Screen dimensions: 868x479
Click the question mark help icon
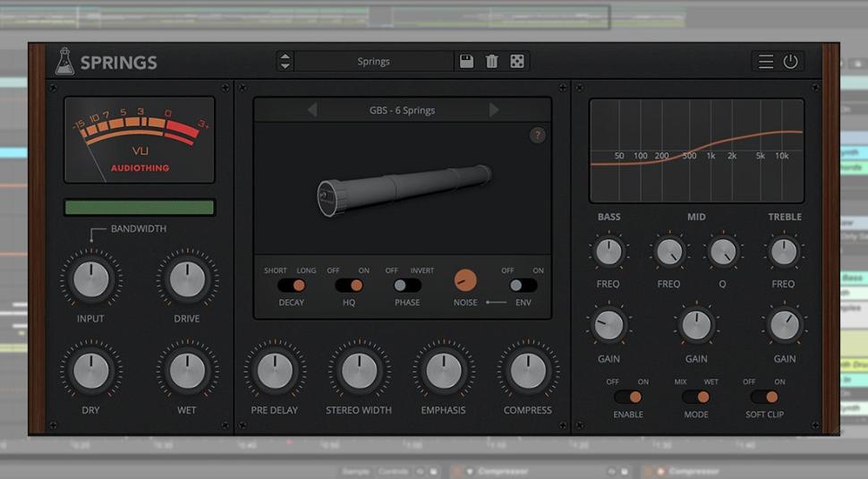click(537, 135)
